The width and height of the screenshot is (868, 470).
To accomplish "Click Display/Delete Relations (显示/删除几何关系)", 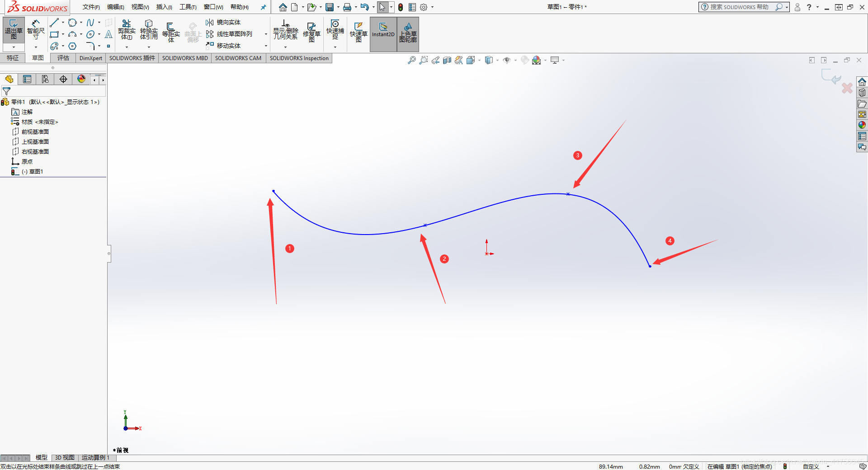I will tap(285, 30).
